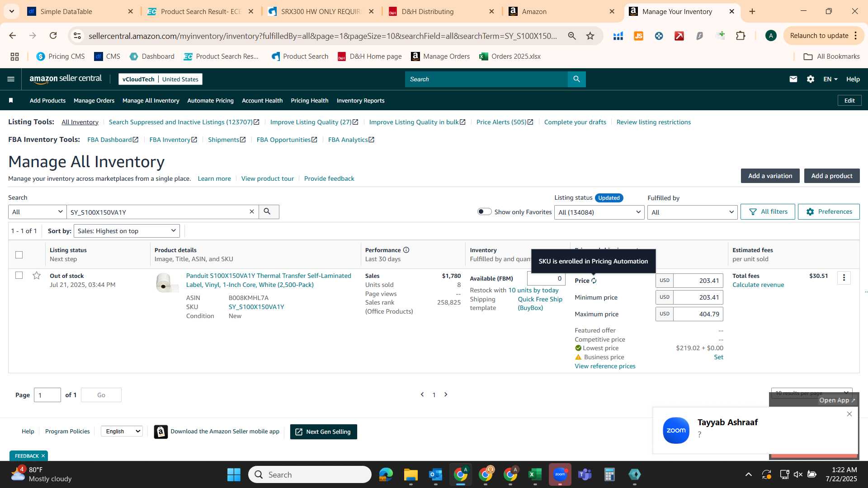The image size is (868, 488).
Task: Open the EN language dropdown
Action: click(830, 79)
